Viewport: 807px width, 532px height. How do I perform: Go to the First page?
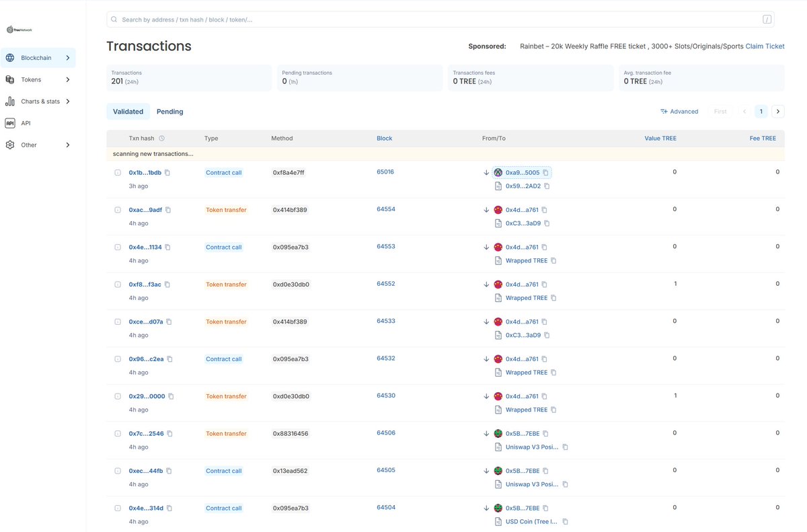click(x=720, y=112)
